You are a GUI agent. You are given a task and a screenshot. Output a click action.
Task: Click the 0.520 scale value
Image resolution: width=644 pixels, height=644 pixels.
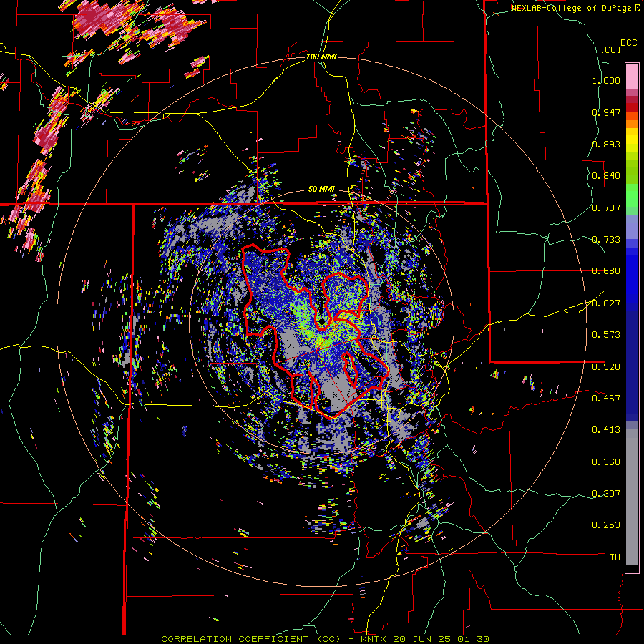click(606, 367)
